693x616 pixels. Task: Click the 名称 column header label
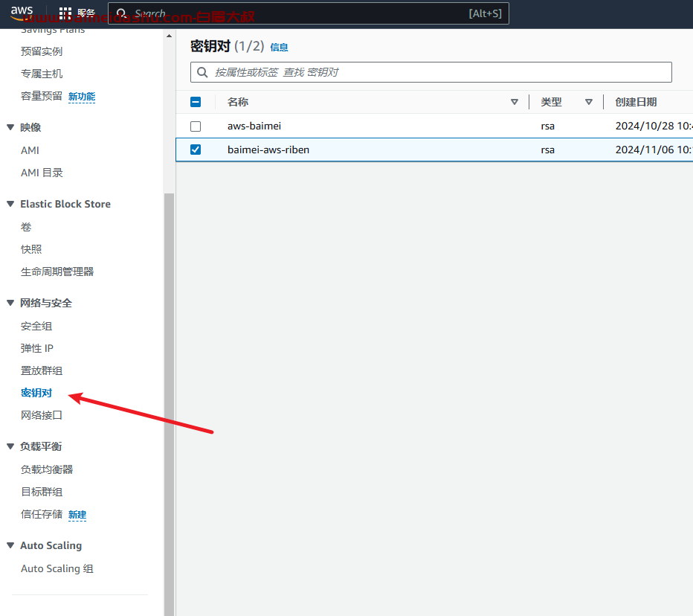click(238, 102)
